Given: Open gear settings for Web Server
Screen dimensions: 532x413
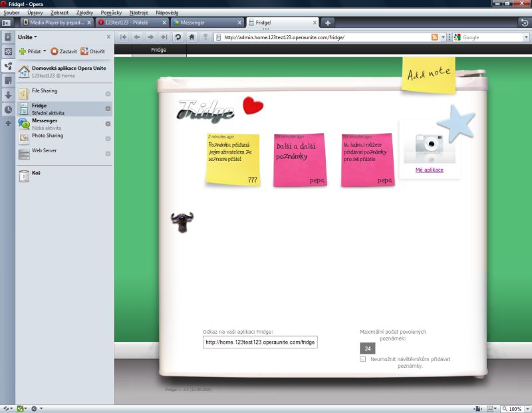Looking at the screenshot, I should tap(108, 154).
